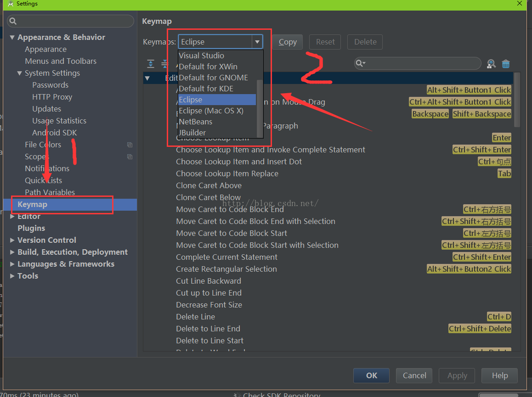Click the magnifier icon in settings search
This screenshot has width=532, height=397.
click(13, 21)
